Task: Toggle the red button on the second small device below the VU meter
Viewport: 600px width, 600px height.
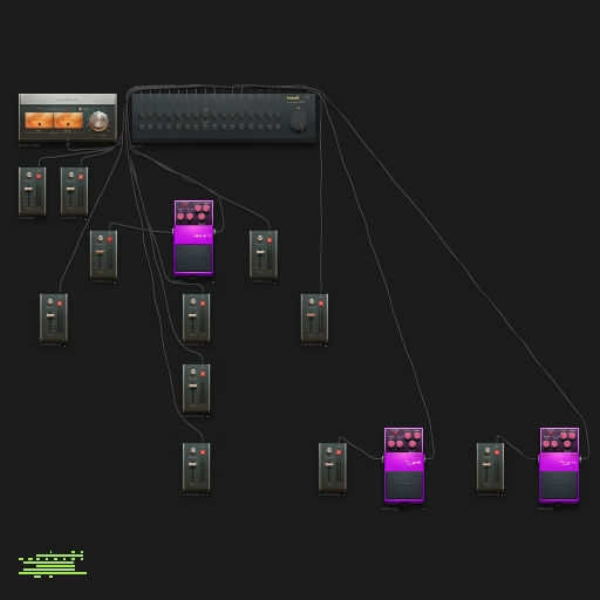Action: [x=81, y=177]
